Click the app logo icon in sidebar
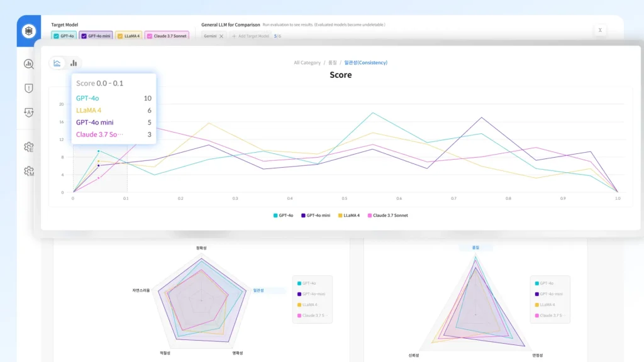This screenshot has height=362, width=644. [x=28, y=31]
